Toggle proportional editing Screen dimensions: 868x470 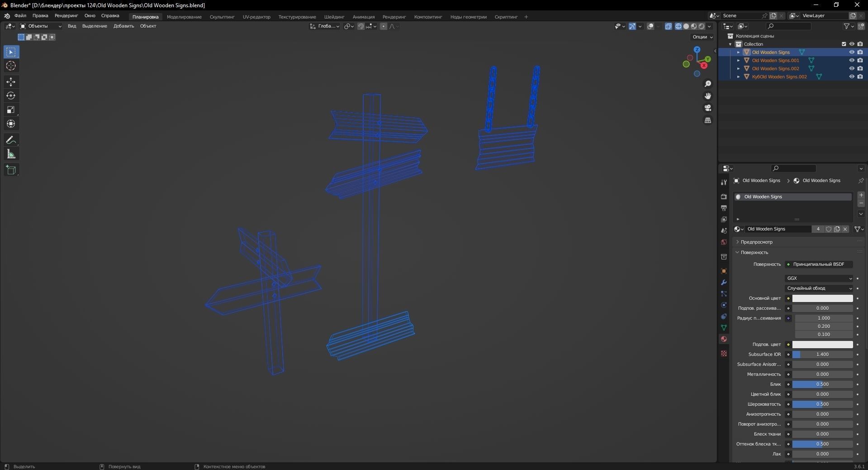tap(384, 26)
